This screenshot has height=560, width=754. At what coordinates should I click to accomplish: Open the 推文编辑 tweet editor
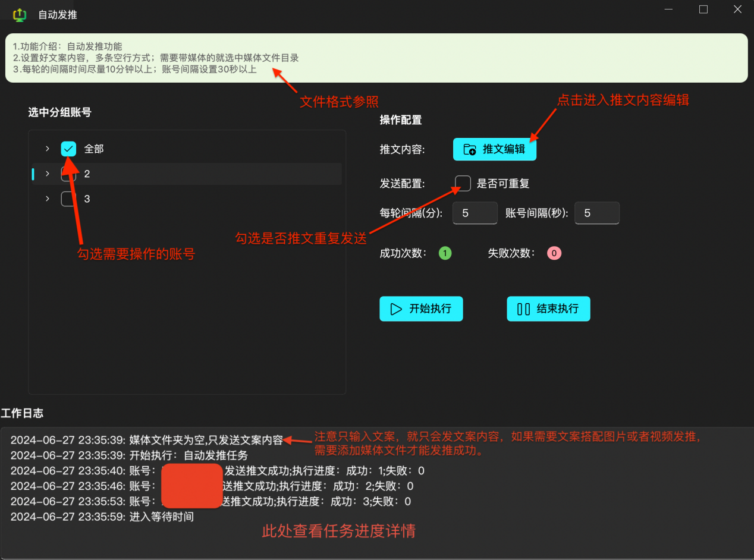point(494,149)
